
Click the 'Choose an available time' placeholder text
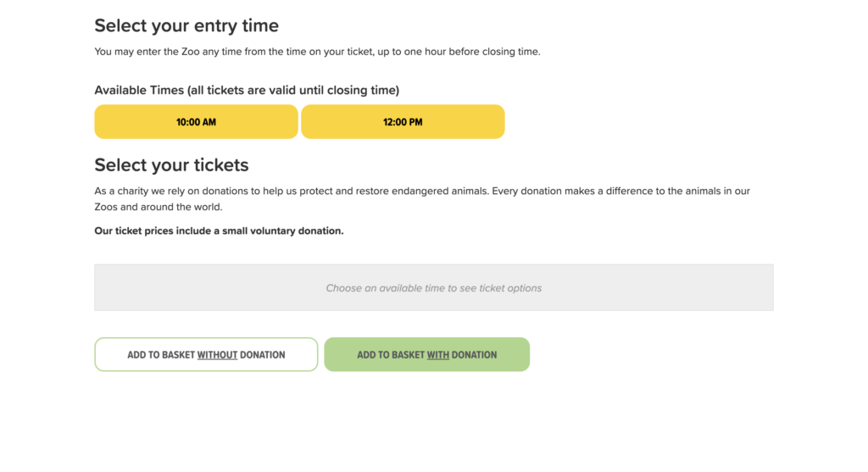click(433, 288)
